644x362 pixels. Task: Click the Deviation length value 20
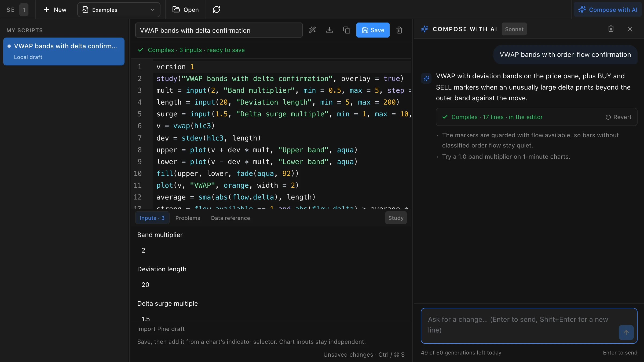pos(145,285)
